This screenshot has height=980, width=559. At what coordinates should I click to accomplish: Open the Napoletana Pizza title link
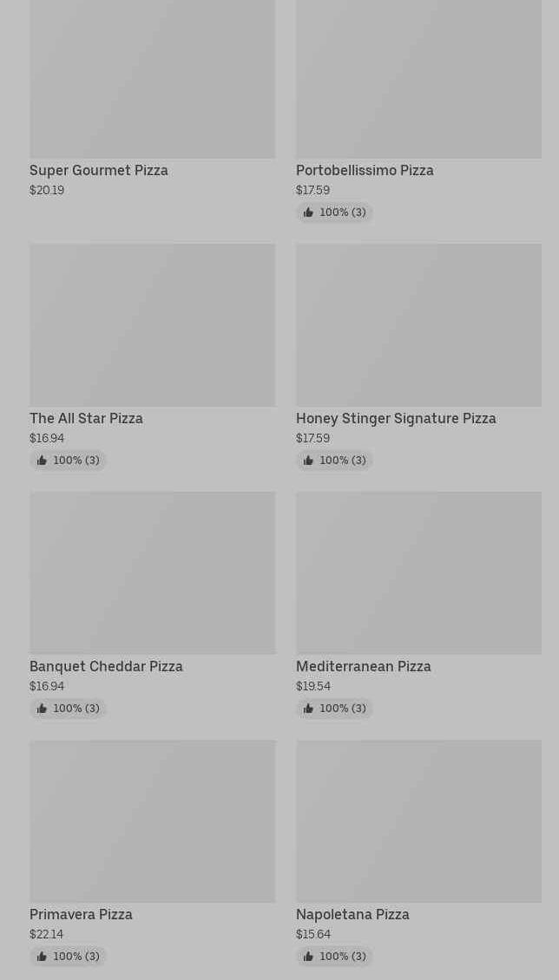(x=352, y=915)
